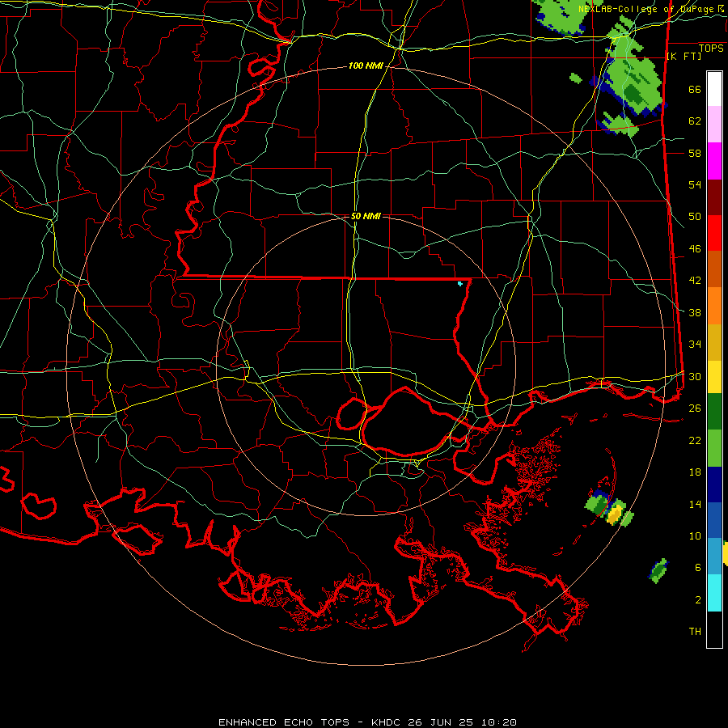728x728 pixels.
Task: Click the bright red legend swatch
Action: pos(714,233)
